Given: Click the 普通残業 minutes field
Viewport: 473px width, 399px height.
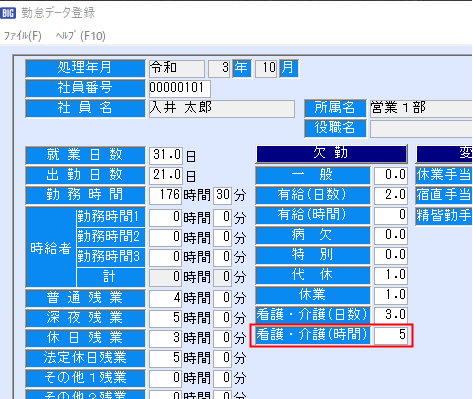Looking at the screenshot, I should (x=223, y=298).
